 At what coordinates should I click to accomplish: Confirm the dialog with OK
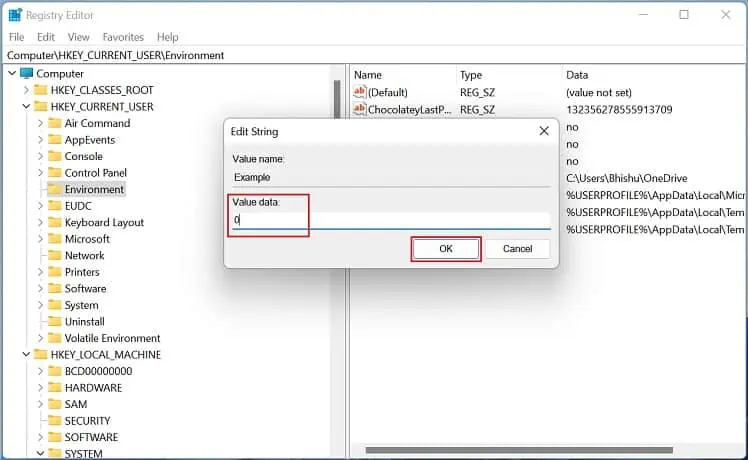[446, 249]
